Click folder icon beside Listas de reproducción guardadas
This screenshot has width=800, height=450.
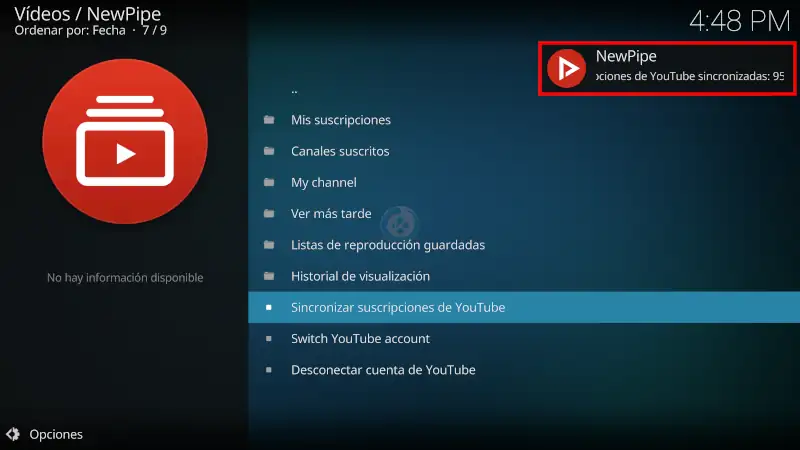pyautogui.click(x=269, y=245)
